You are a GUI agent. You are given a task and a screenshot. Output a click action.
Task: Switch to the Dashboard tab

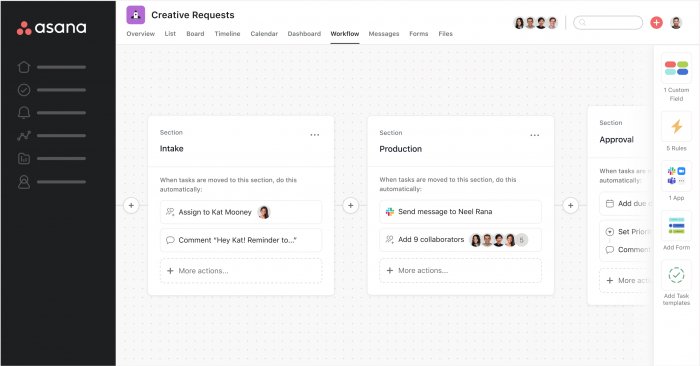click(x=304, y=34)
